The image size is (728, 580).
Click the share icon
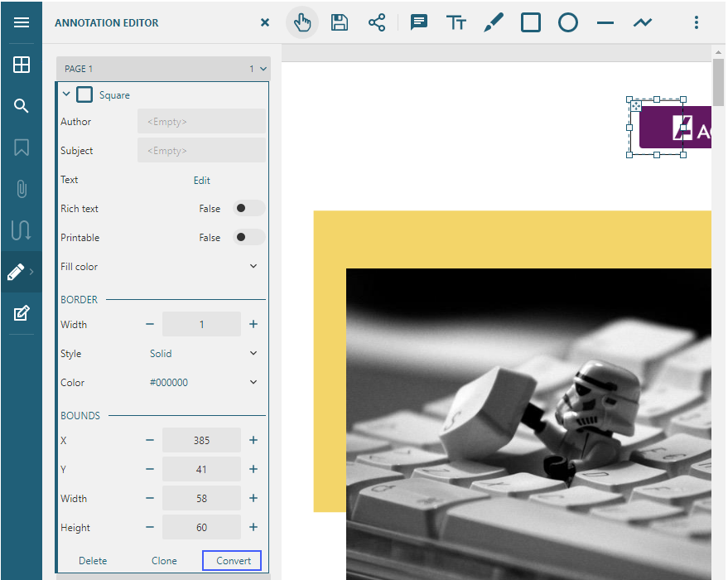point(377,22)
